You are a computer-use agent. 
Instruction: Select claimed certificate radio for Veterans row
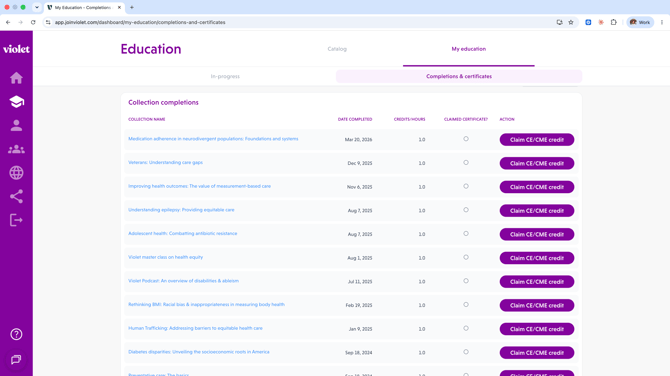(x=466, y=162)
